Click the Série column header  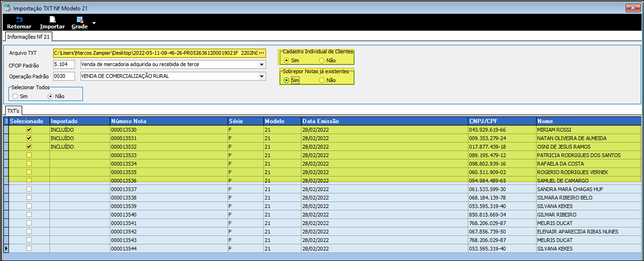[245, 121]
